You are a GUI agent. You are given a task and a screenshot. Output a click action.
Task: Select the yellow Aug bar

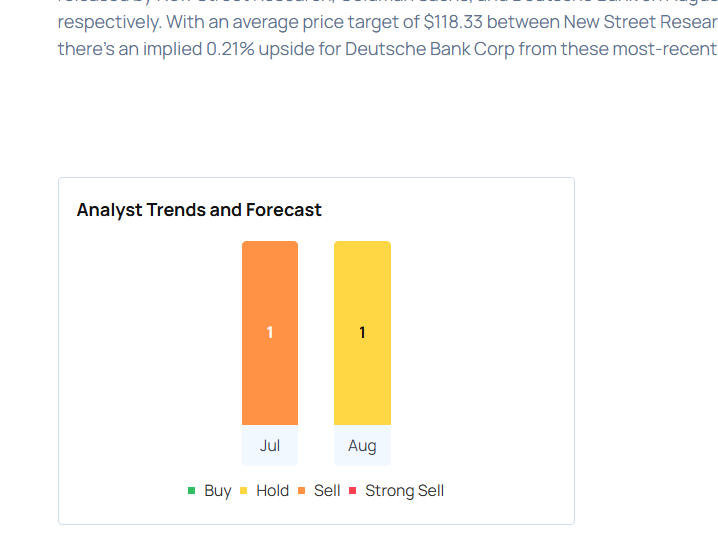click(x=362, y=380)
